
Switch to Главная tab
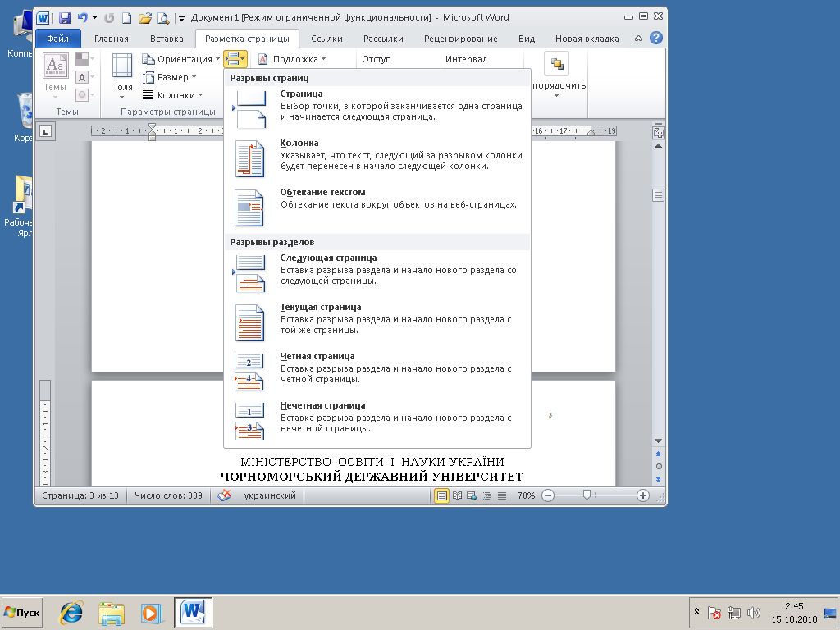coord(112,39)
